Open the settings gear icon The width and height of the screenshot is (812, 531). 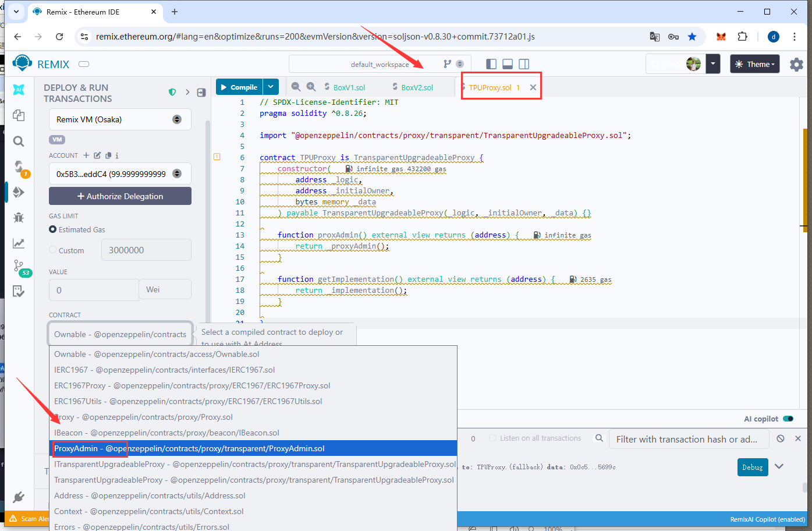click(796, 64)
